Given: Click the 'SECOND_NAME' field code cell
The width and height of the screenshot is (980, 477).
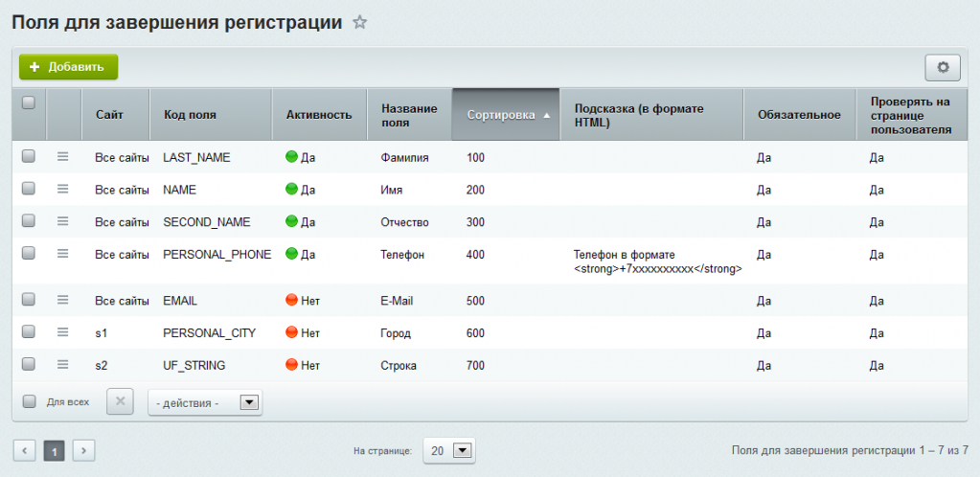Looking at the screenshot, I should [206, 222].
